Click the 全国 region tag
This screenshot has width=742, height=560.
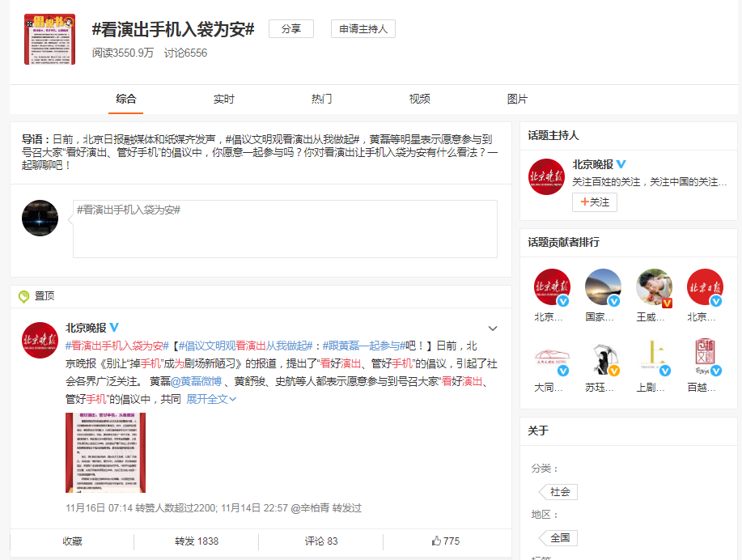pos(559,538)
